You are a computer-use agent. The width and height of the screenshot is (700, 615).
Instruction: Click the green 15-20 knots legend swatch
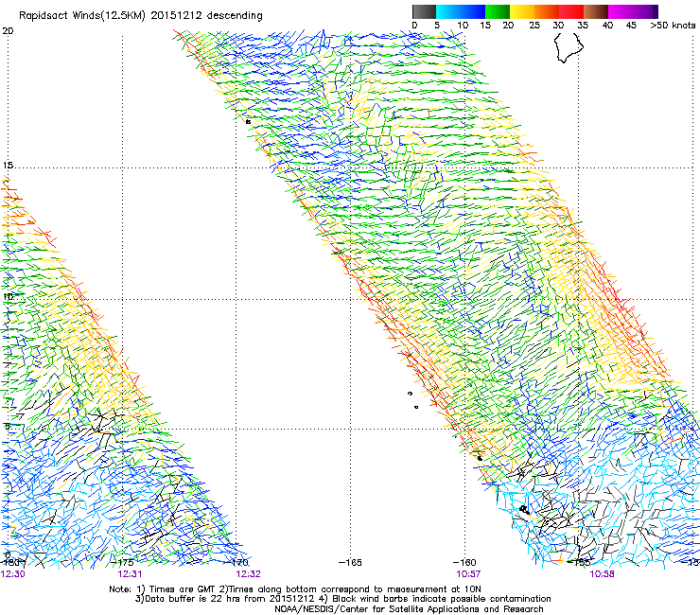(498, 11)
